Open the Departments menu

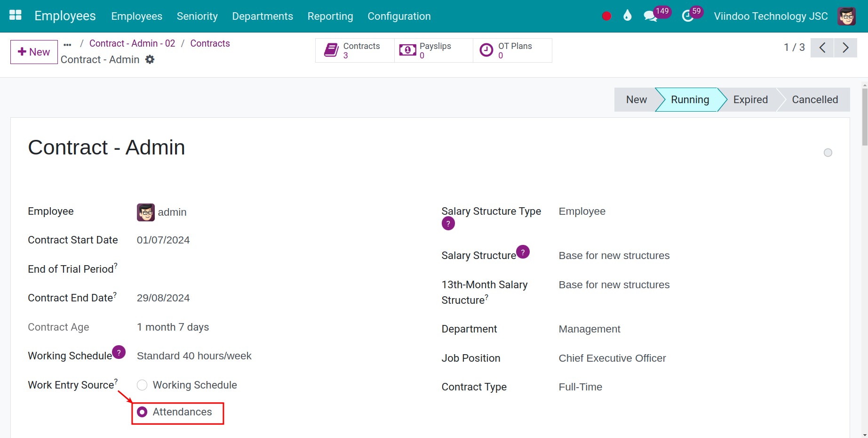[263, 16]
